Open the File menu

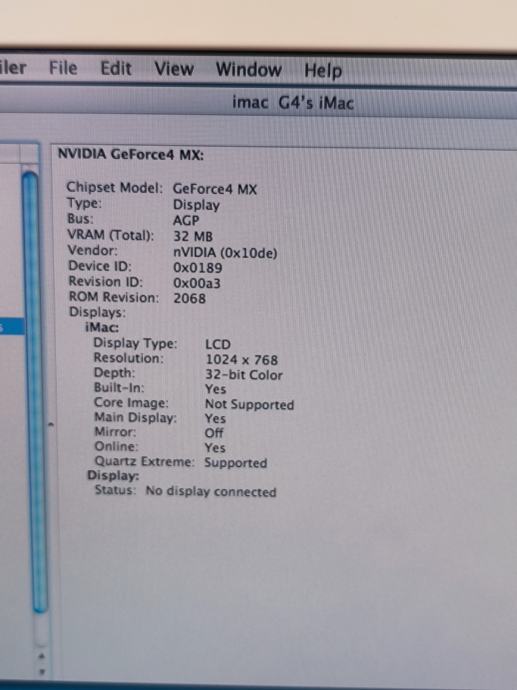point(63,68)
